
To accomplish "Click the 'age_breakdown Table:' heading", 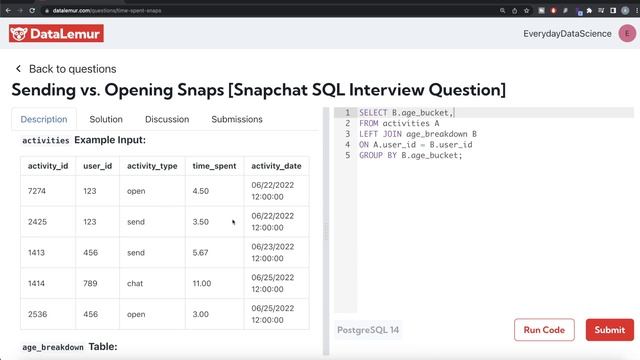I will 70,347.
